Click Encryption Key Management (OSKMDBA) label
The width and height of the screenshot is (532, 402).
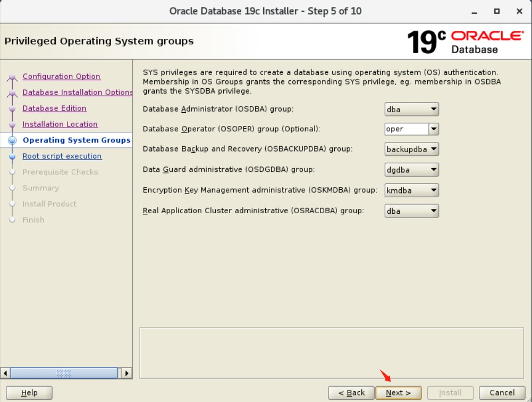pyautogui.click(x=260, y=190)
